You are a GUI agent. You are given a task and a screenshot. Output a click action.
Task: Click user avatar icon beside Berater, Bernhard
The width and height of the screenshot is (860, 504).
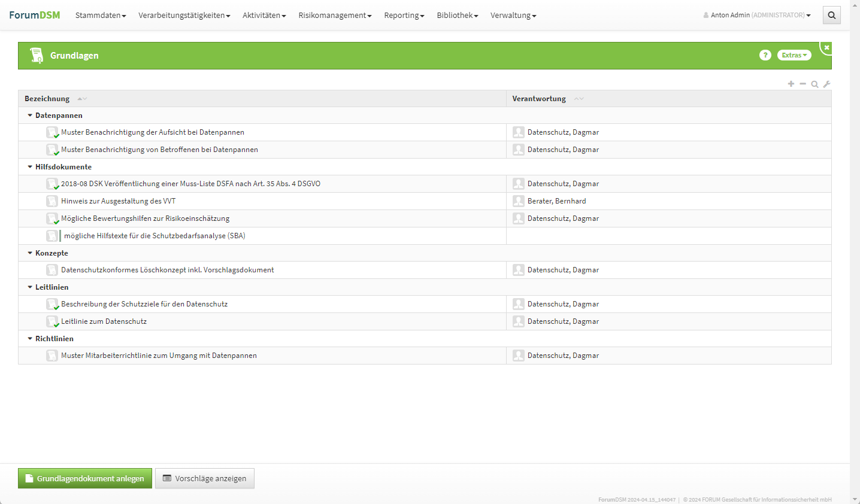pyautogui.click(x=519, y=201)
